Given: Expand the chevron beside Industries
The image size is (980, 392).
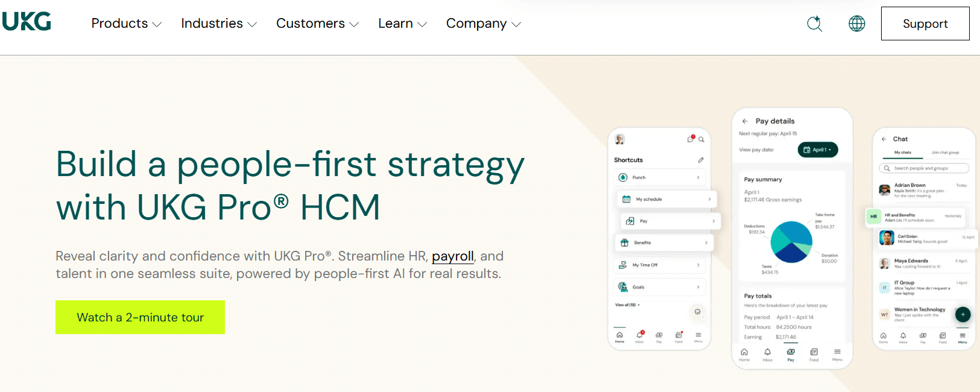Looking at the screenshot, I should tap(252, 25).
